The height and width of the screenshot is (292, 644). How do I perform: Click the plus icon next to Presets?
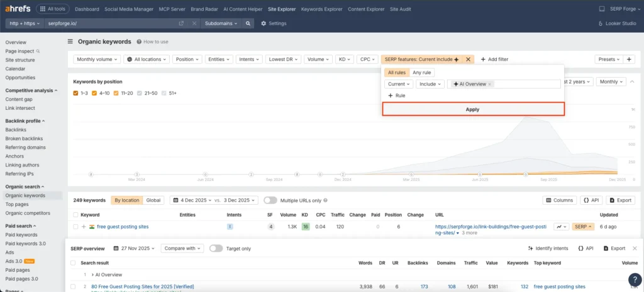[630, 59]
